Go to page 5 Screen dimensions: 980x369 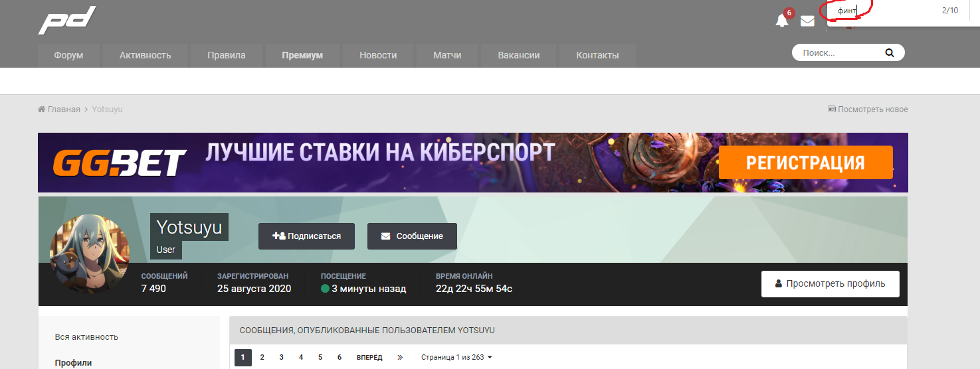pos(320,357)
